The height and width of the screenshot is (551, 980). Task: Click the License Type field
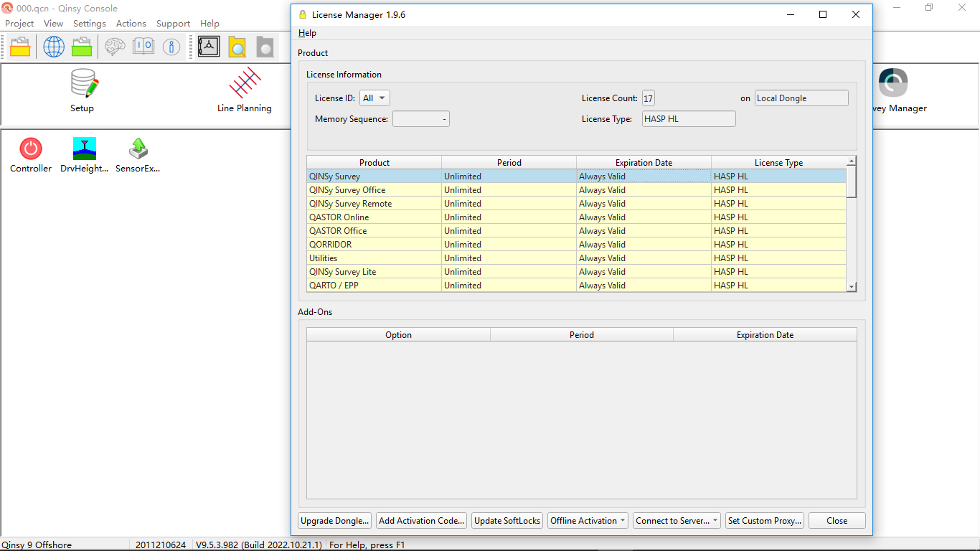(689, 119)
